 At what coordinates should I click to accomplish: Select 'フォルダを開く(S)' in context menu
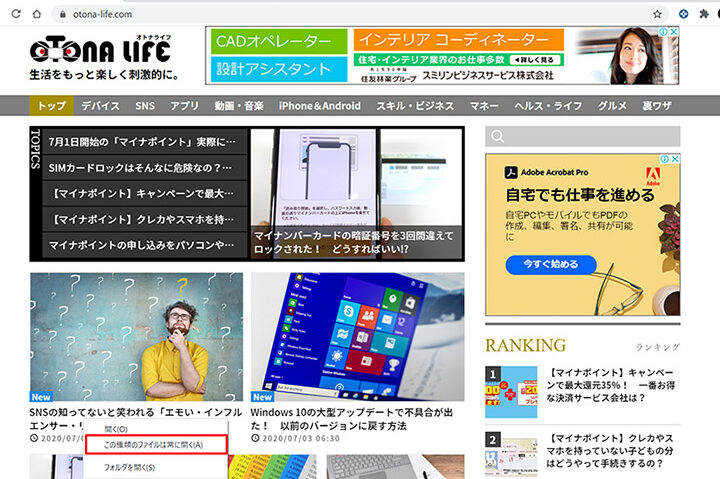point(129,467)
